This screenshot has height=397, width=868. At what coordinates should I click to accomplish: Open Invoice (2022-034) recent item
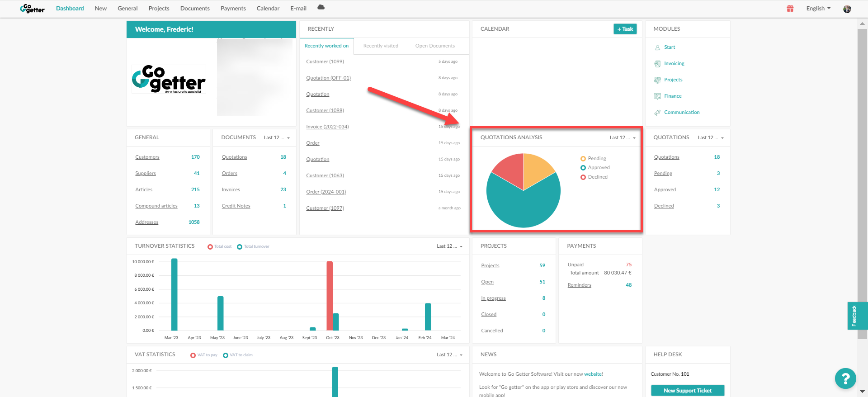[x=327, y=127]
